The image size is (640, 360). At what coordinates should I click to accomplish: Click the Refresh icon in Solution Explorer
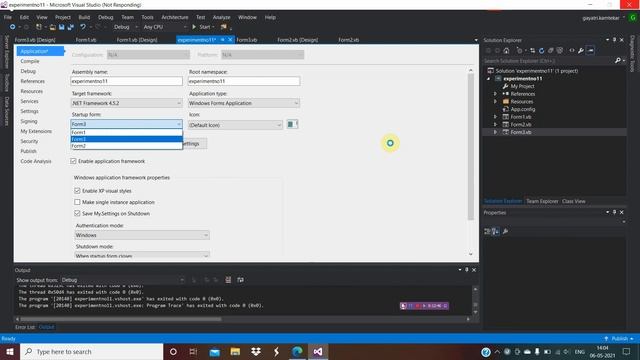pyautogui.click(x=541, y=51)
